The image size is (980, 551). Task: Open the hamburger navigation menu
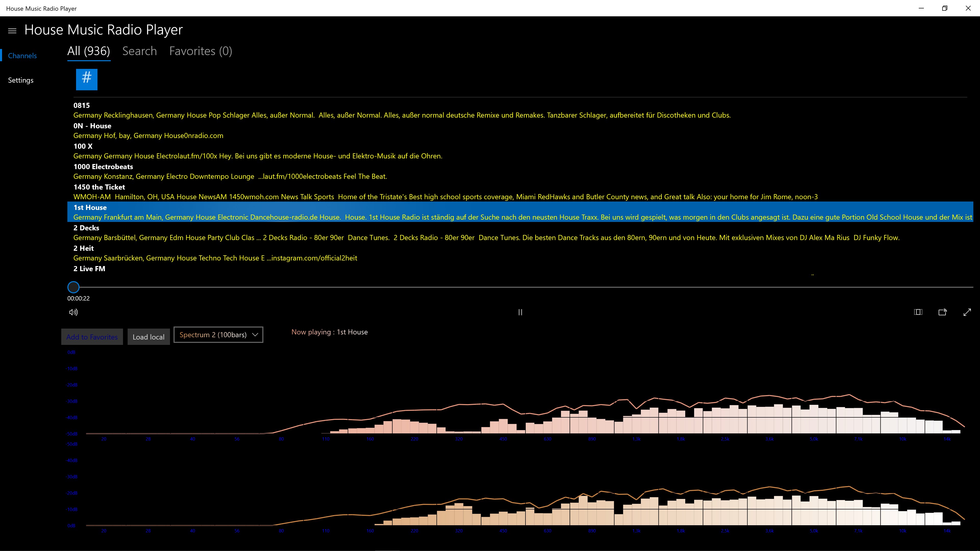(12, 31)
